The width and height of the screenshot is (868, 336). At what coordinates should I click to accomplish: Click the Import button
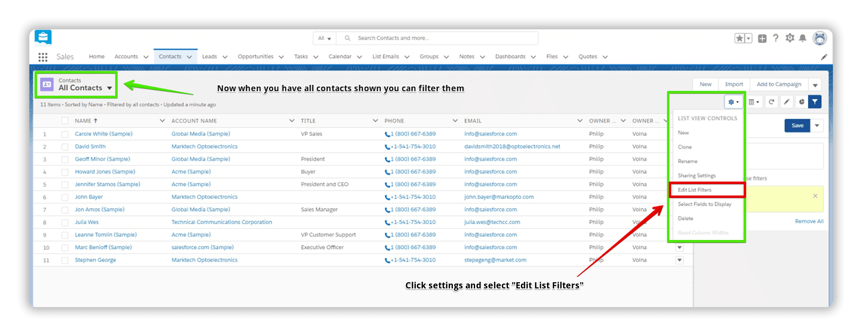click(734, 84)
